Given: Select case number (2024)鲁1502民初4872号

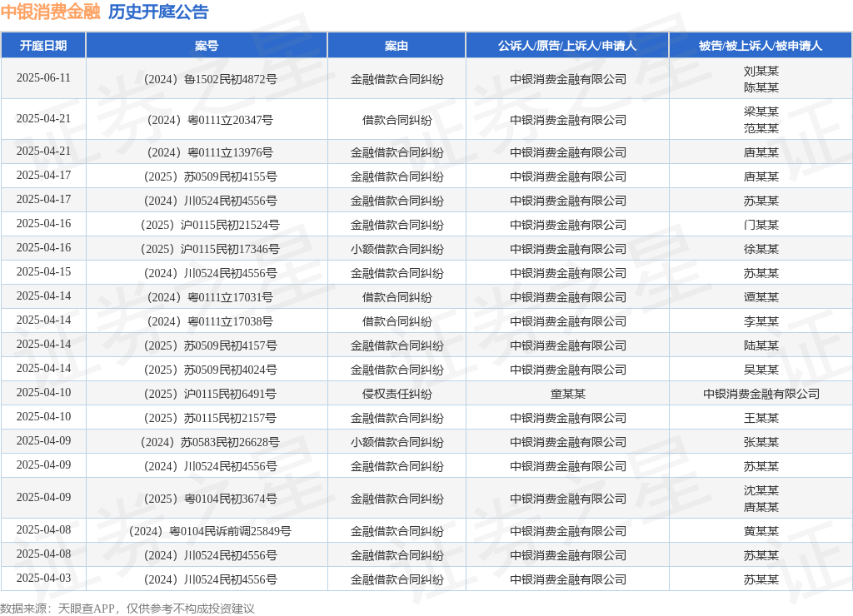Looking at the screenshot, I should pos(209,79).
